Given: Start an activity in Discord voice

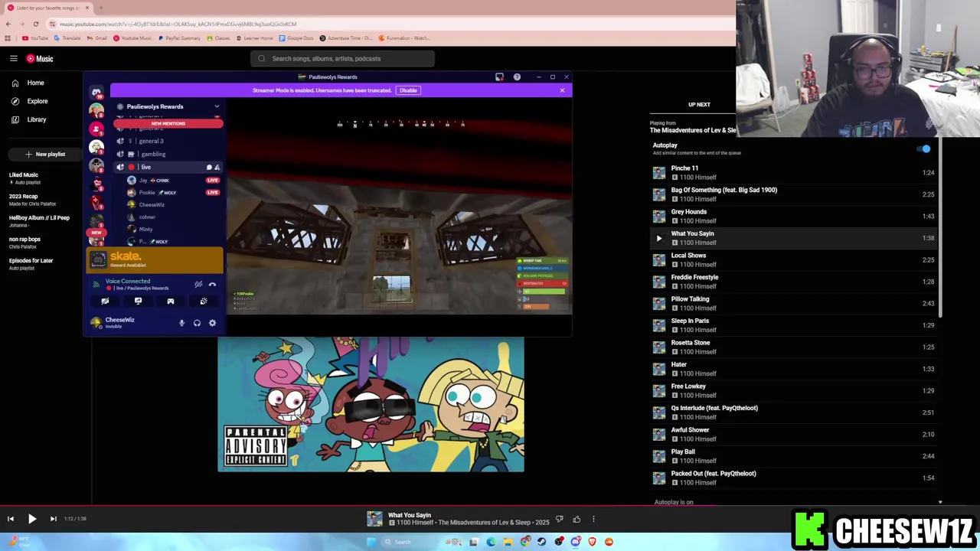Looking at the screenshot, I should [x=171, y=301].
